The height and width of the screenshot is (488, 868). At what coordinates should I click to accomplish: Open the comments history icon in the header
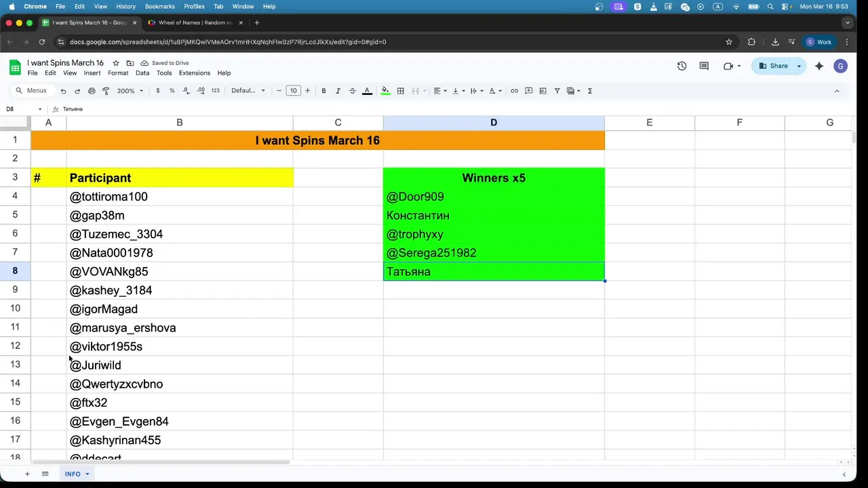704,66
